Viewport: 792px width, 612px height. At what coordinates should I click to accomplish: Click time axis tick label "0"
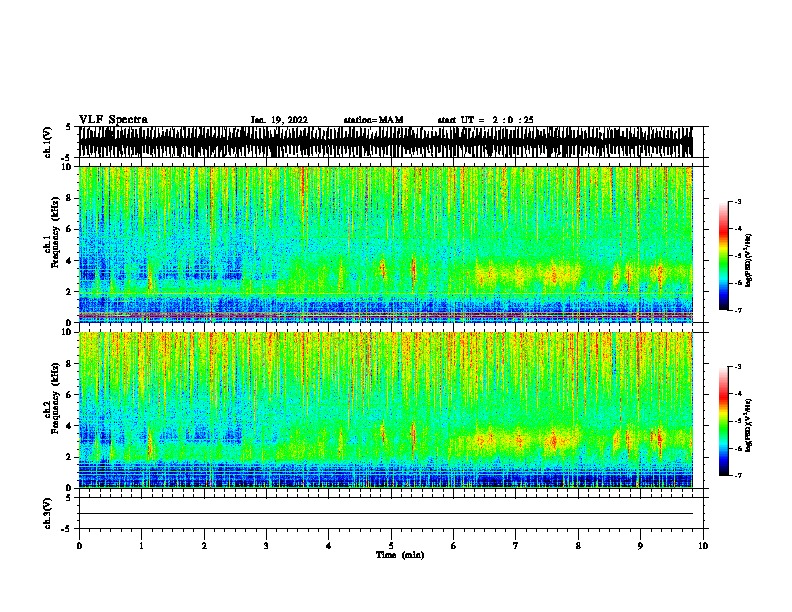point(79,545)
